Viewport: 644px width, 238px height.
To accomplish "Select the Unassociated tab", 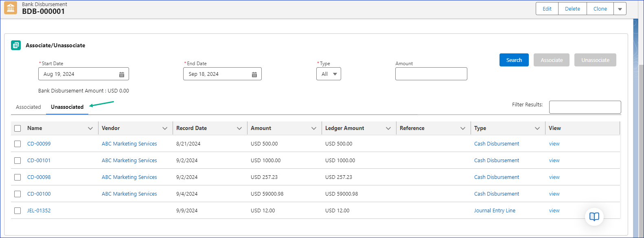I will (x=67, y=107).
